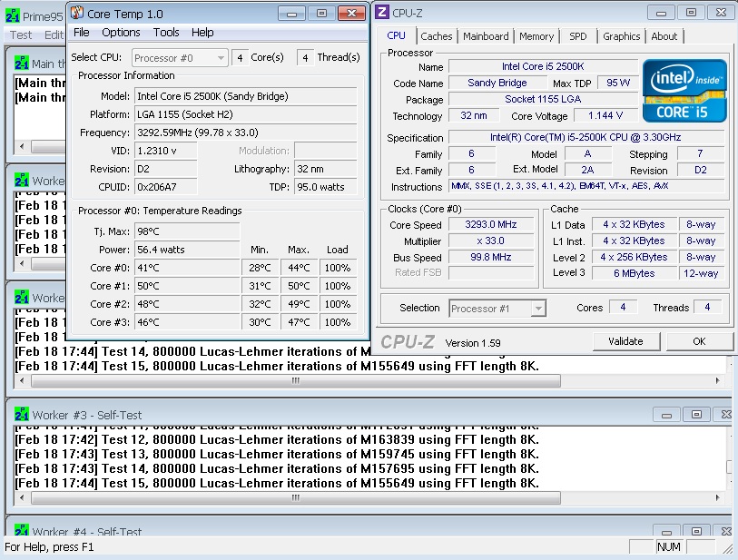The width and height of the screenshot is (738, 560).
Task: Close the Core Temp window
Action: coord(351,14)
